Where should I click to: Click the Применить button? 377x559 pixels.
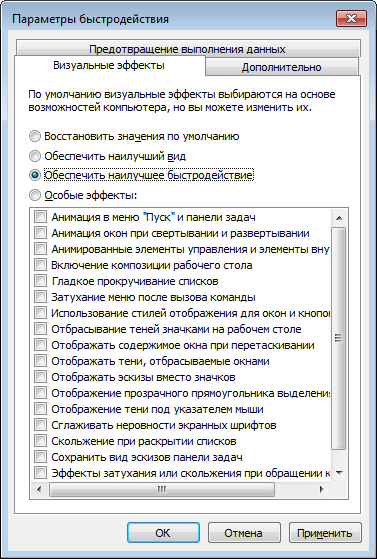(325, 533)
